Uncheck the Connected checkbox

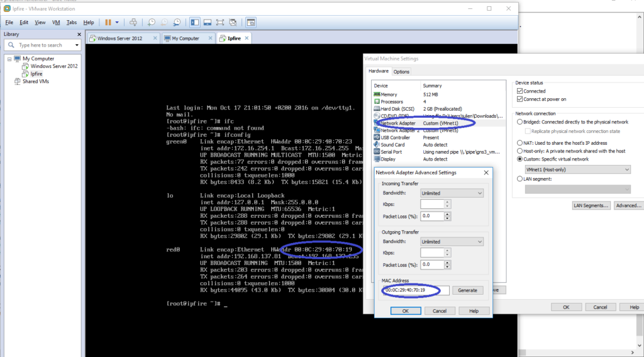pyautogui.click(x=519, y=91)
